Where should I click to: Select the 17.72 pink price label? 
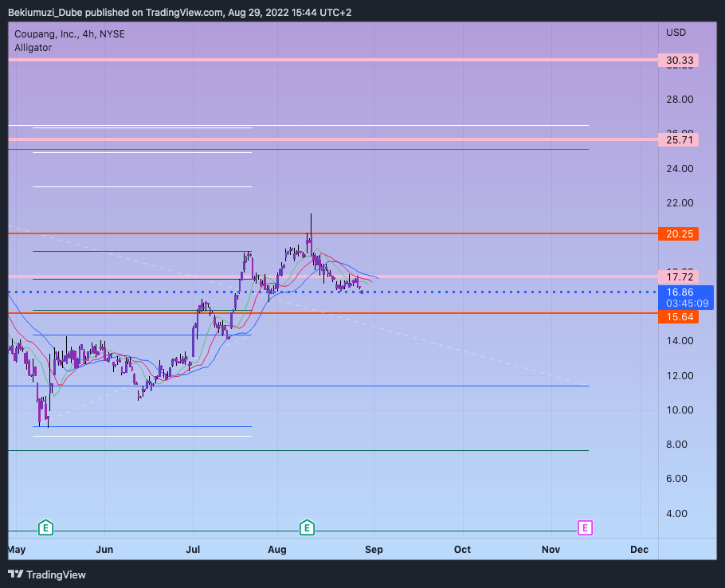[x=678, y=277]
